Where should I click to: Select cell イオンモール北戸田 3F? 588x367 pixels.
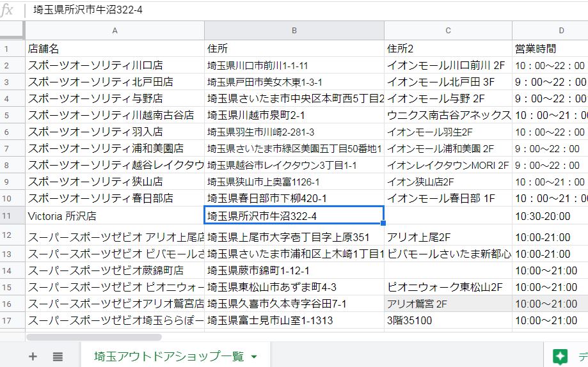coord(448,82)
